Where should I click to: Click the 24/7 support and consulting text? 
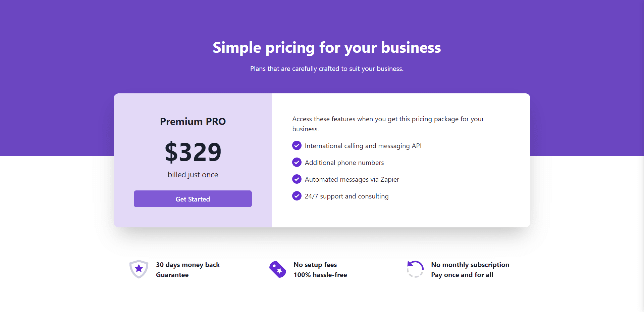[x=347, y=196]
